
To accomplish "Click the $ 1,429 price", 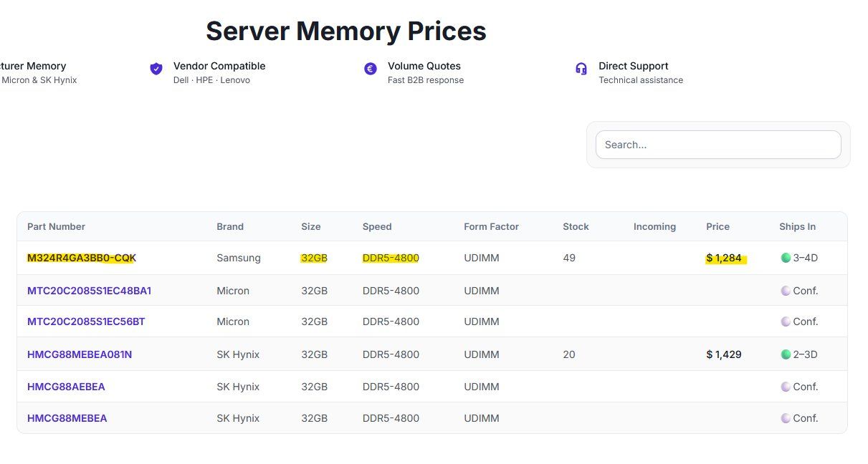I will click(724, 354).
